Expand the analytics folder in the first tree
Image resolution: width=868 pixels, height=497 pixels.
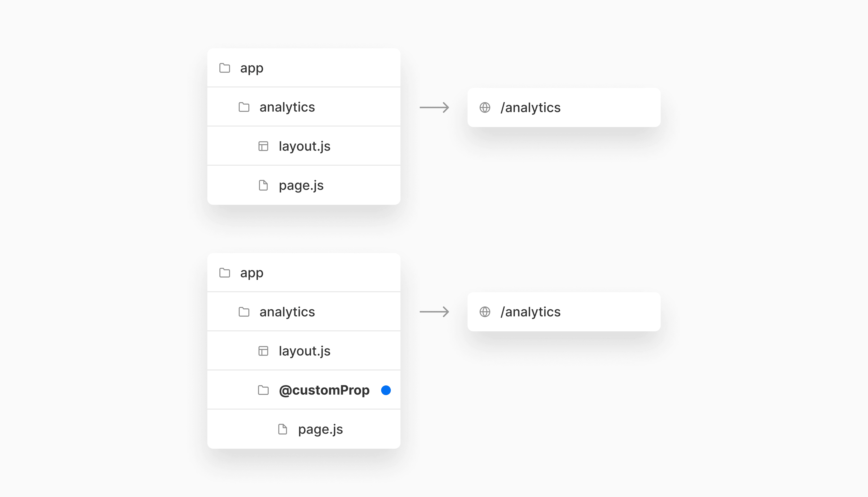(x=287, y=107)
